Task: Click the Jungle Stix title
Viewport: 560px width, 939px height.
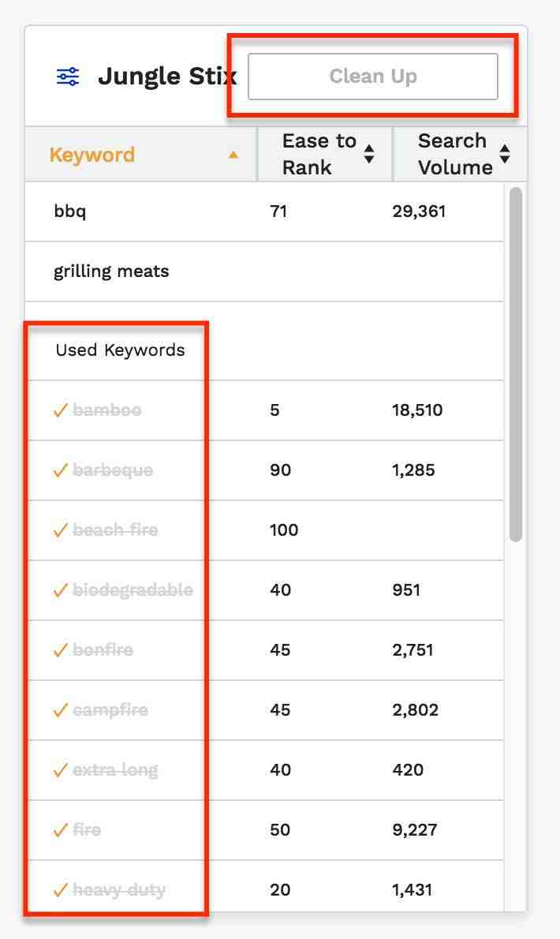Action: point(166,77)
